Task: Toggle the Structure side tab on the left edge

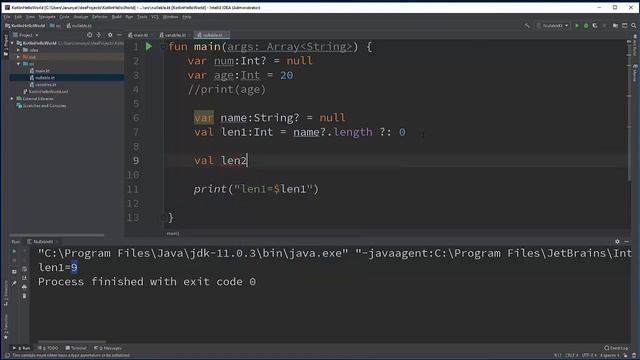Action: click(5, 294)
